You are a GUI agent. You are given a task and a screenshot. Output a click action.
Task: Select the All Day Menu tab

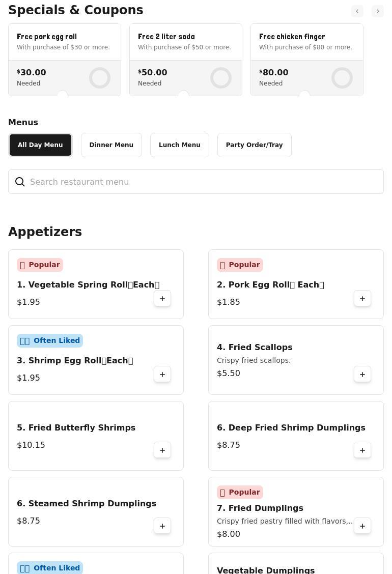click(40, 145)
